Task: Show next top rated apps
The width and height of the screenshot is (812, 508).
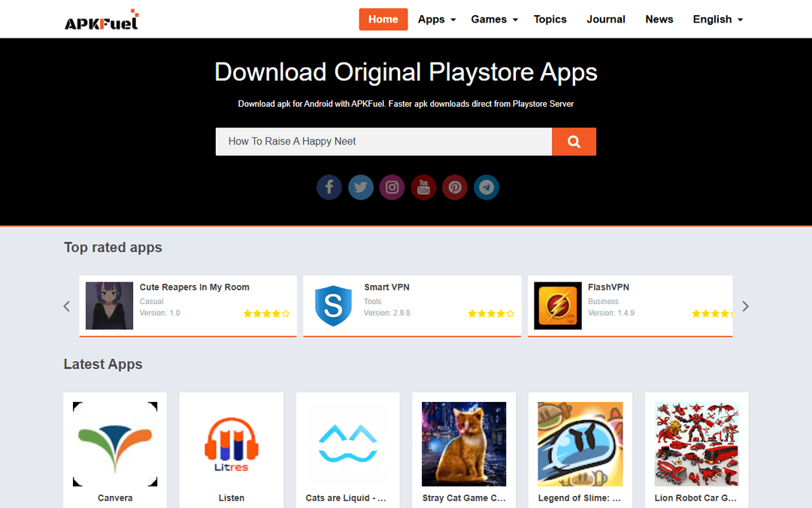Action: 745,306
